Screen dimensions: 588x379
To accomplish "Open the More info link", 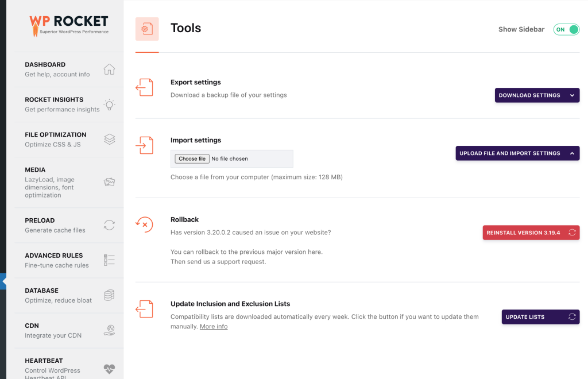I will click(213, 326).
